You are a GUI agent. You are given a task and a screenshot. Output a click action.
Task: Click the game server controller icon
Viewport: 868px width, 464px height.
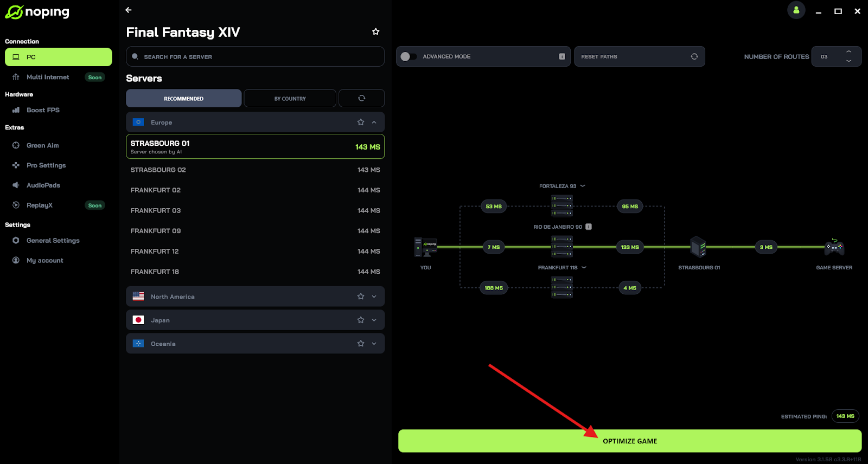pyautogui.click(x=834, y=247)
